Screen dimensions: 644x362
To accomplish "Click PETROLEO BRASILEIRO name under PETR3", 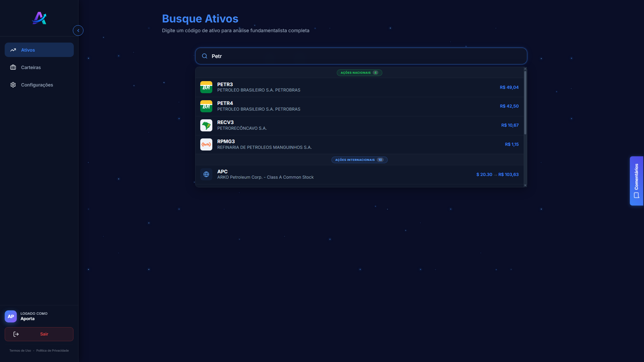I will pos(259,90).
